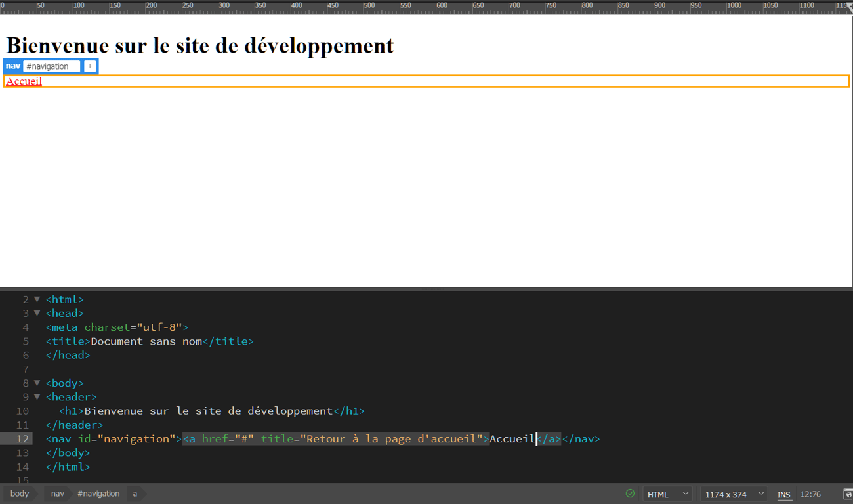Viewport: 853px width, 504px height.
Task: Collapse the <head> section fold arrow
Action: coord(37,313)
